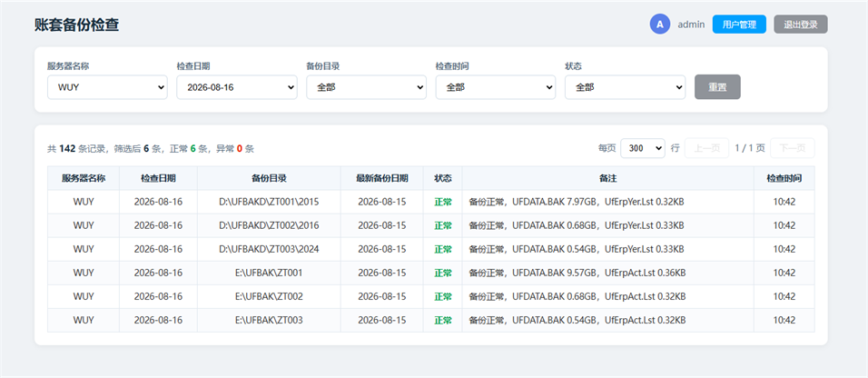Click the 状态 column header in table
Viewport: 868px width, 378px height.
443,178
